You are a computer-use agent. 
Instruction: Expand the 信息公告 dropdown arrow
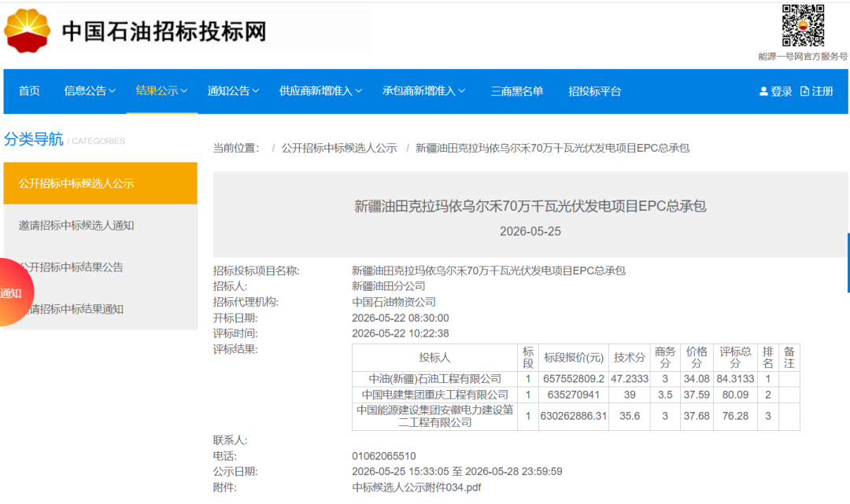point(113,91)
